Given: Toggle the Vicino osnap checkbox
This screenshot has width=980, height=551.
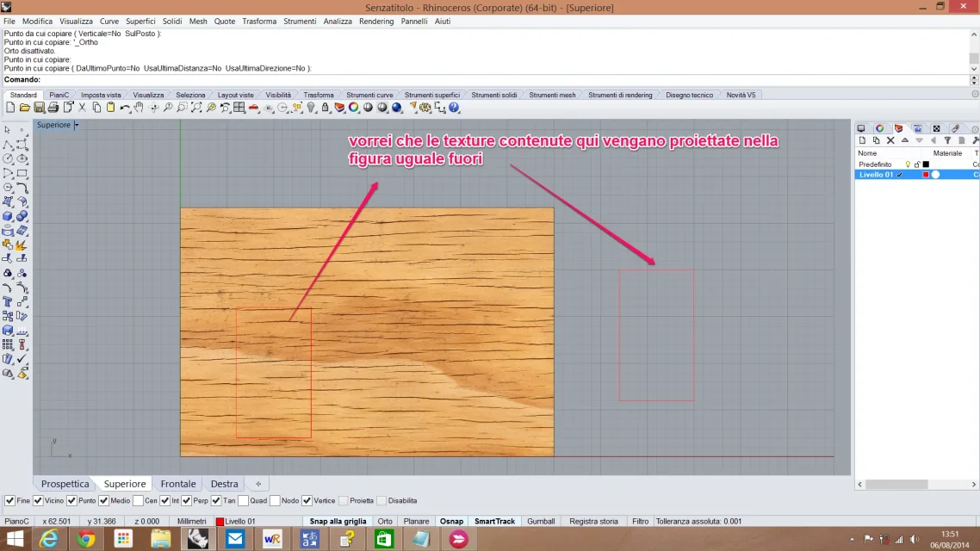Looking at the screenshot, I should click(x=38, y=500).
